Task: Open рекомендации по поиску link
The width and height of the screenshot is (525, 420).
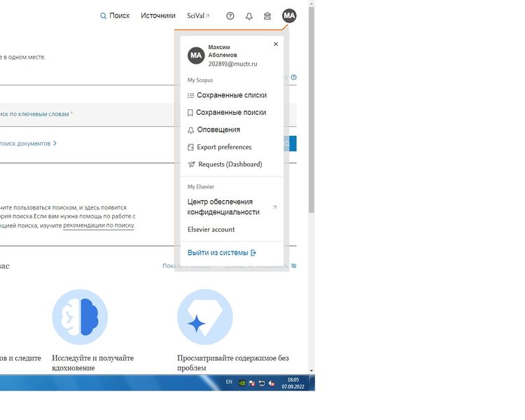Action: click(99, 225)
